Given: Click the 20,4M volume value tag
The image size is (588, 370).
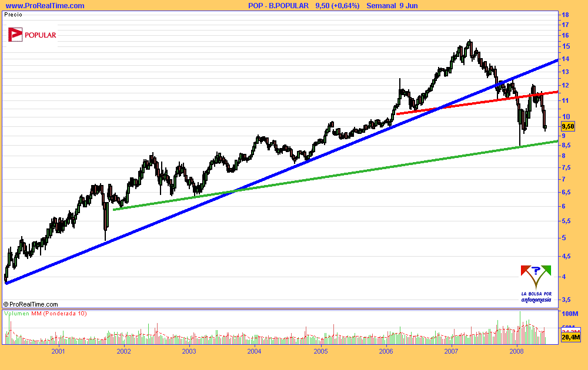Looking at the screenshot, I should click(571, 337).
